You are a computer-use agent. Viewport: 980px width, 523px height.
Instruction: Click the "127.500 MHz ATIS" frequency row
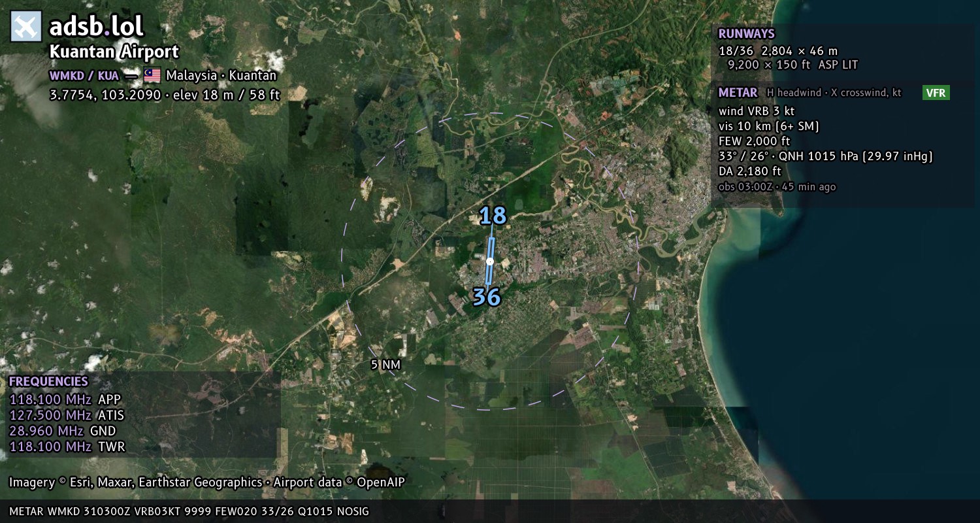click(67, 415)
